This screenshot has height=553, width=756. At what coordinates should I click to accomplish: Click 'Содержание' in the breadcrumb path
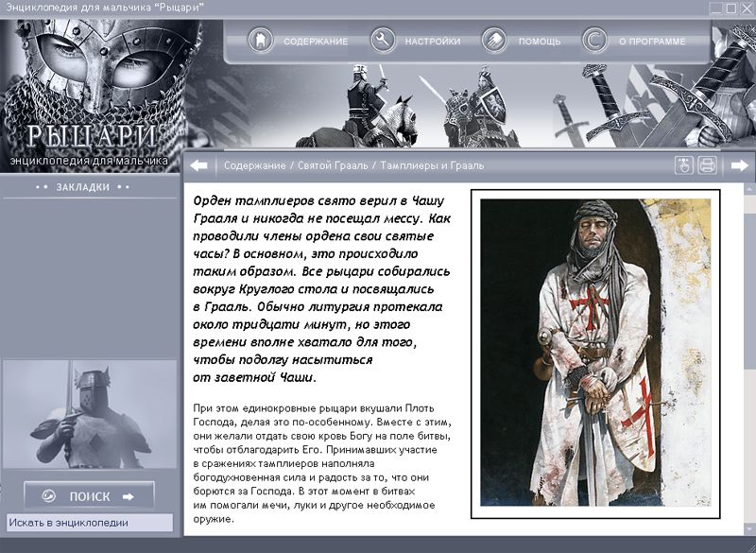pyautogui.click(x=254, y=165)
